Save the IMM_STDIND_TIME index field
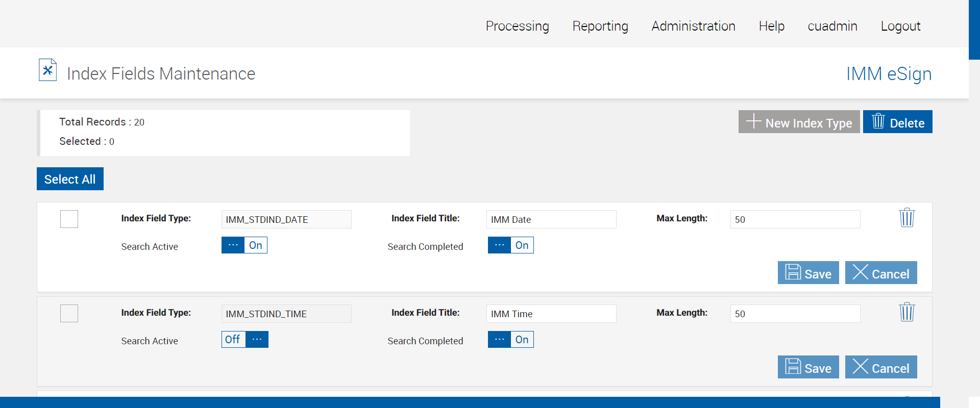Image resolution: width=980 pixels, height=408 pixels. 808,367
